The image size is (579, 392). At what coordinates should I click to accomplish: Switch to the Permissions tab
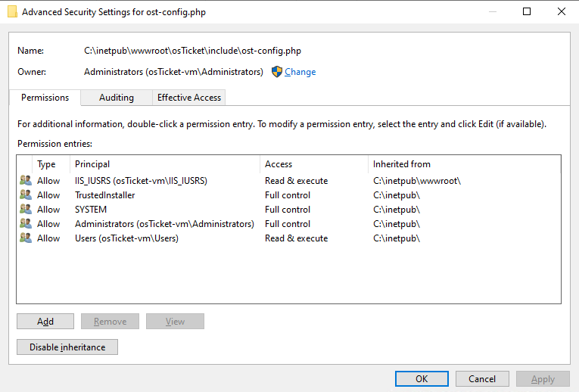coord(45,98)
